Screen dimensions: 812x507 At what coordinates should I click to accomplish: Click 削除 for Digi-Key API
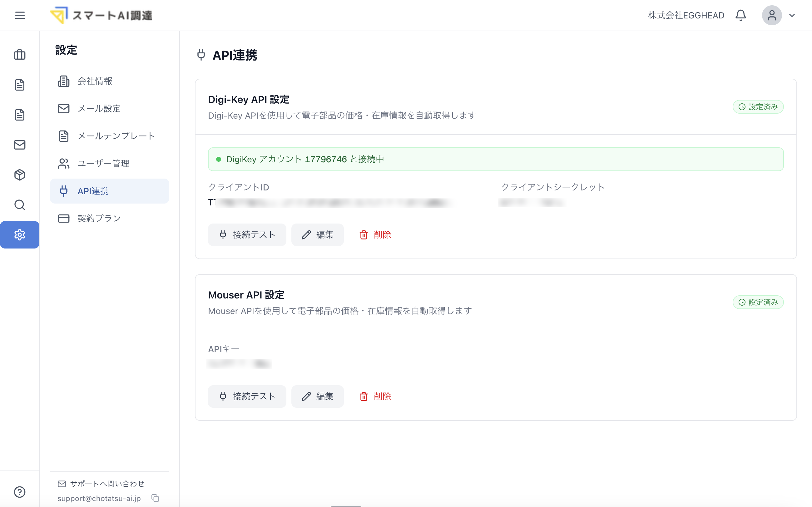click(375, 235)
